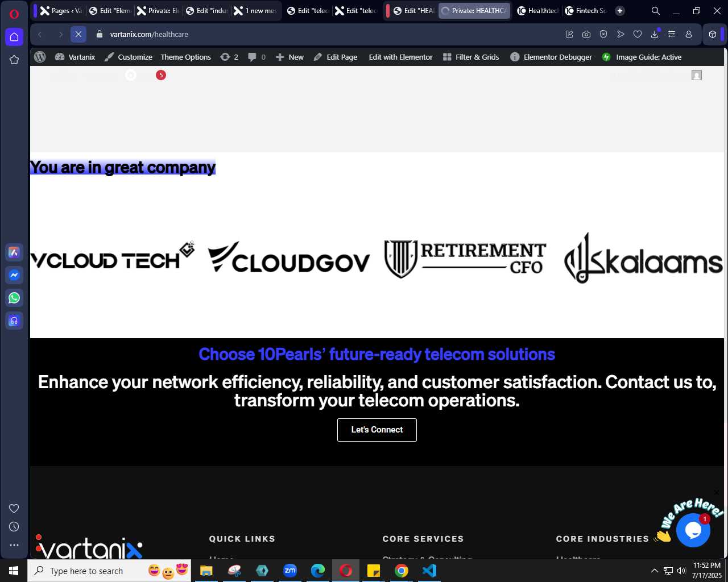Add page to bookmarks via heart icon
This screenshot has width=728, height=582.
638,34
